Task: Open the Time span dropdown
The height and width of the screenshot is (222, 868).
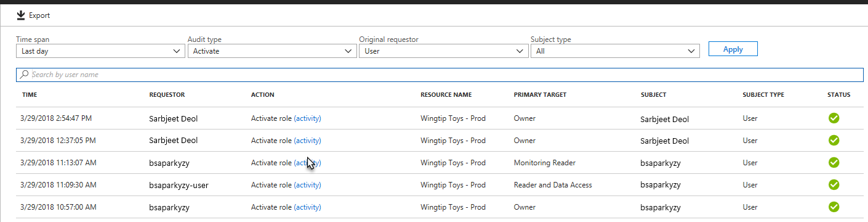Action: pos(100,51)
